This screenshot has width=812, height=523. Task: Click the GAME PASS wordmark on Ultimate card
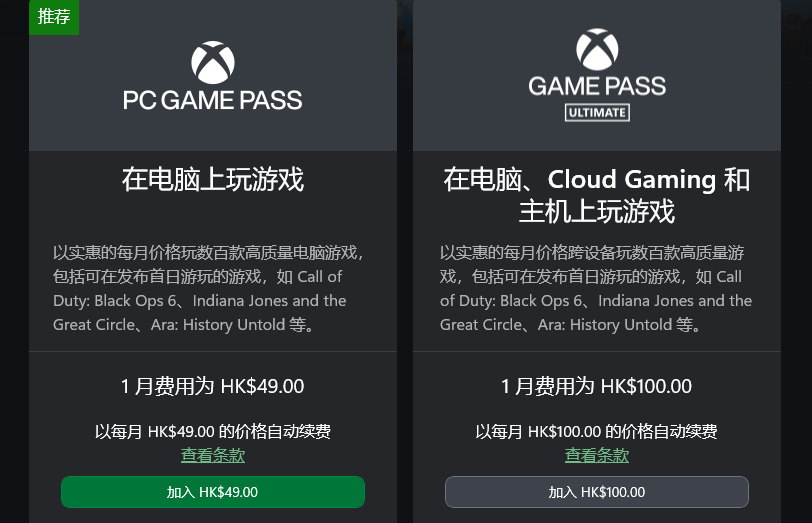597,86
